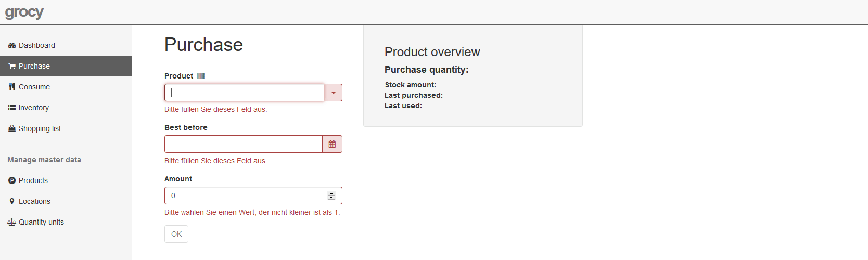Viewport: 868px width, 260px height.
Task: Select the Amount number field
Action: pyautogui.click(x=245, y=196)
